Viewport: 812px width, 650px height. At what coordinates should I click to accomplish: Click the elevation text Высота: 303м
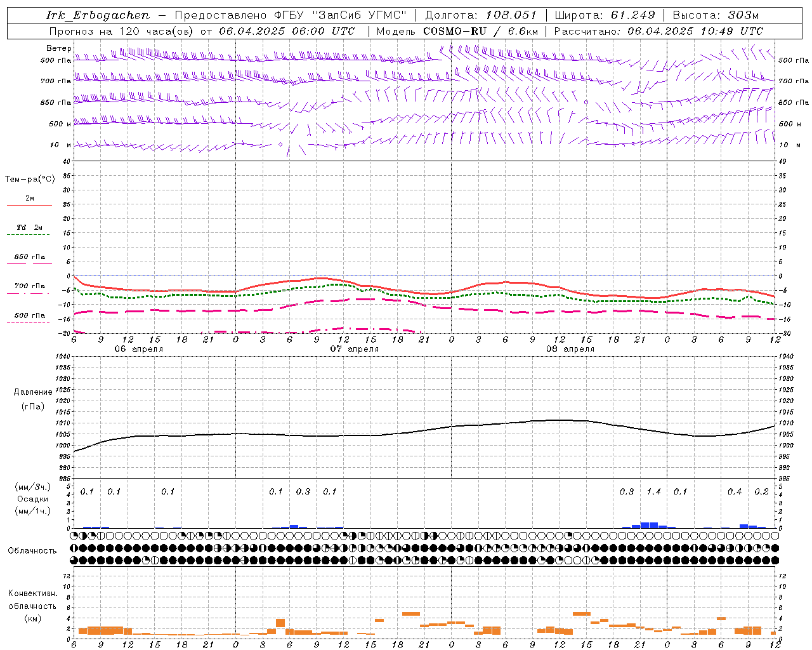pos(716,15)
